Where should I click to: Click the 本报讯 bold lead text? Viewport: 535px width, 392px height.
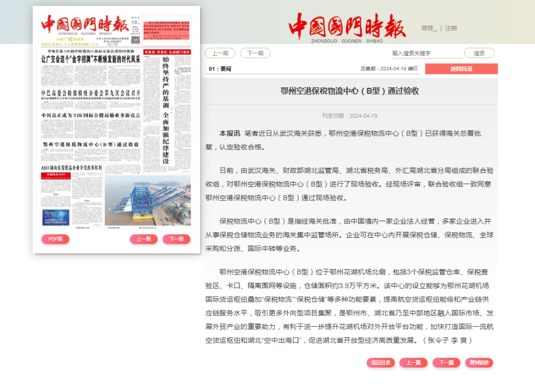tap(230, 133)
